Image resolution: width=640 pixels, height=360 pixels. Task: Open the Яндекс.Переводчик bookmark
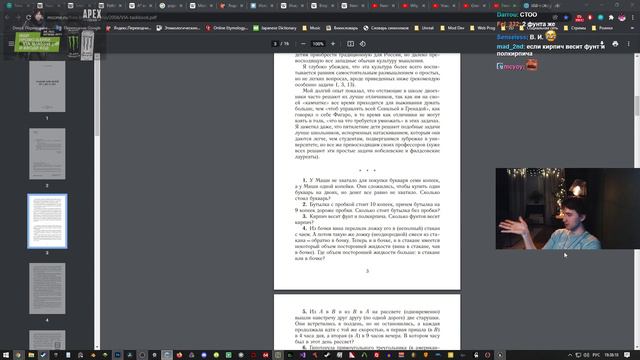pos(129,28)
